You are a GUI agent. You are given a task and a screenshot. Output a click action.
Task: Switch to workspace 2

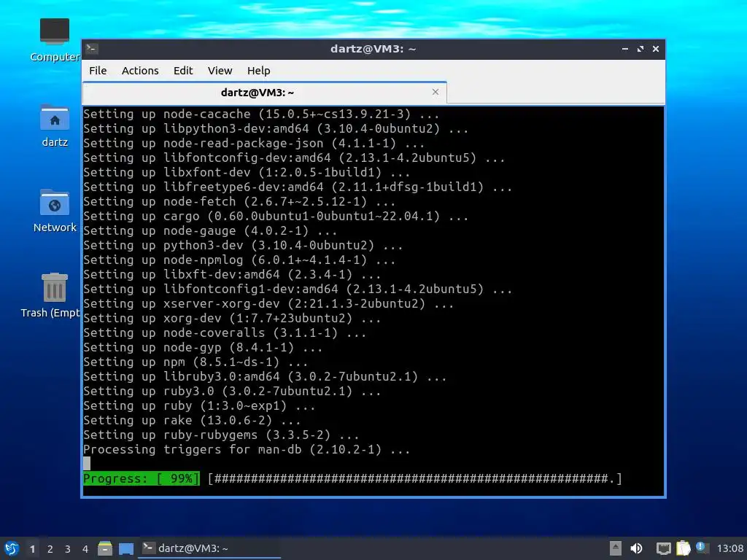pos(50,549)
